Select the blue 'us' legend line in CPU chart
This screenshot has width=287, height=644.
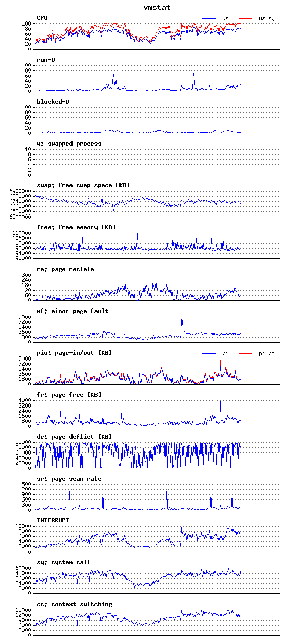[209, 18]
